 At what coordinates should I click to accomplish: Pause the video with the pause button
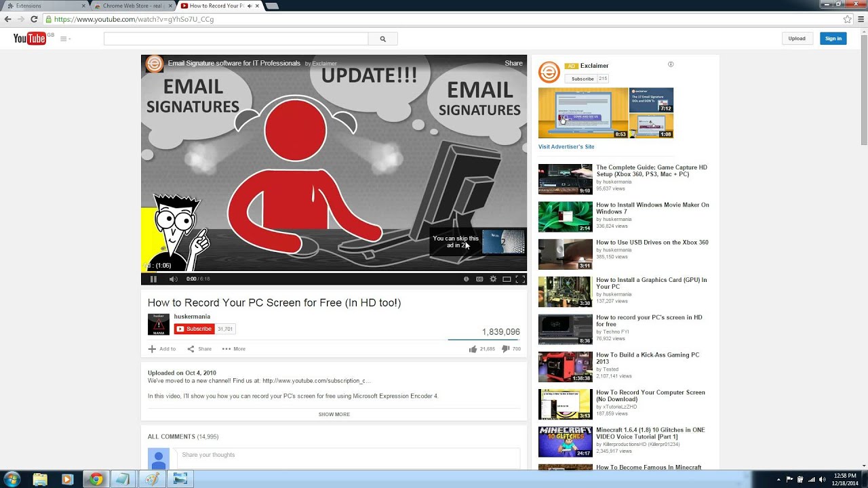coord(153,279)
